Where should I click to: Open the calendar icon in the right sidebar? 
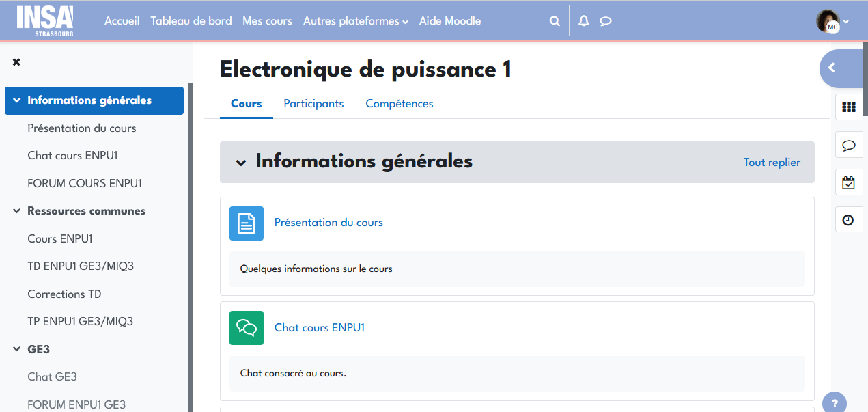pos(849,182)
